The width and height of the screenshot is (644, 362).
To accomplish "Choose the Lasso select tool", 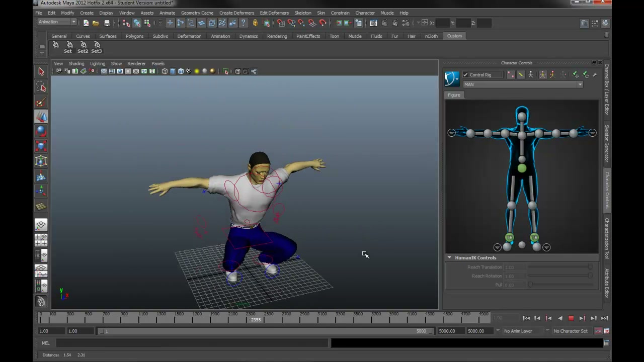I will point(41,87).
